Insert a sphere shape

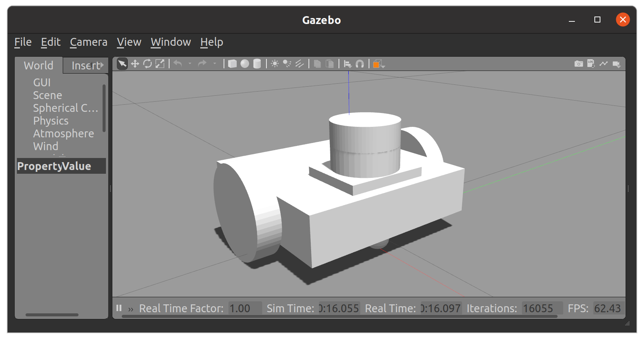click(x=245, y=64)
